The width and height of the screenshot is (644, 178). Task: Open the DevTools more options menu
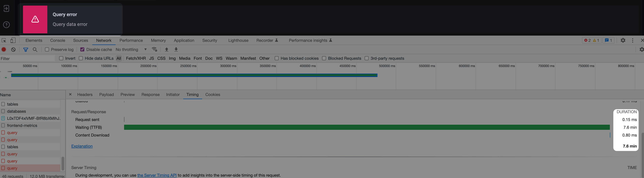[633, 40]
